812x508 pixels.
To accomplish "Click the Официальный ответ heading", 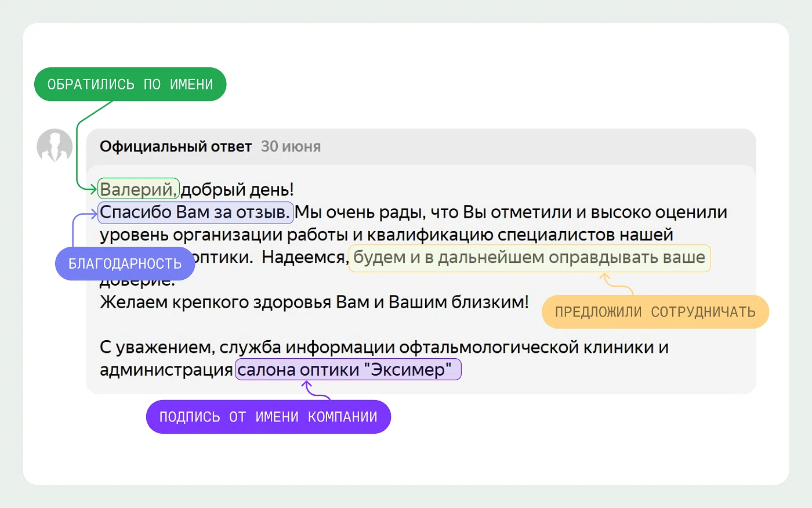I will tap(176, 146).
